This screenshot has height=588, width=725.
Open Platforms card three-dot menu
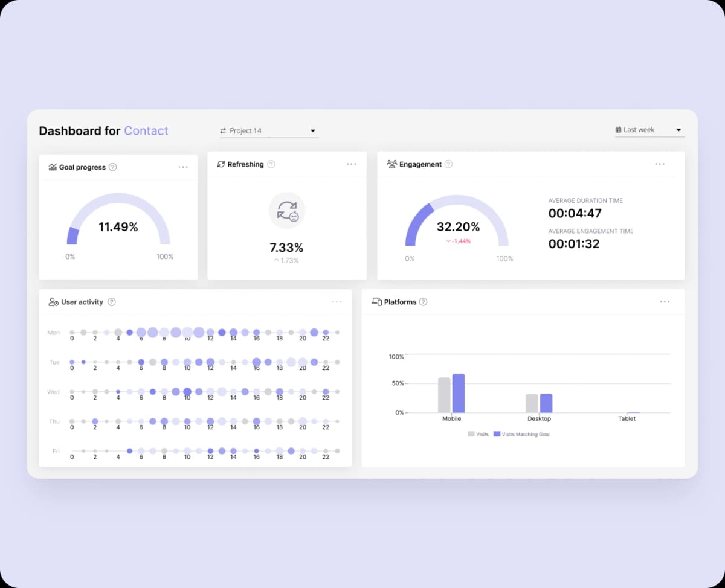click(665, 302)
